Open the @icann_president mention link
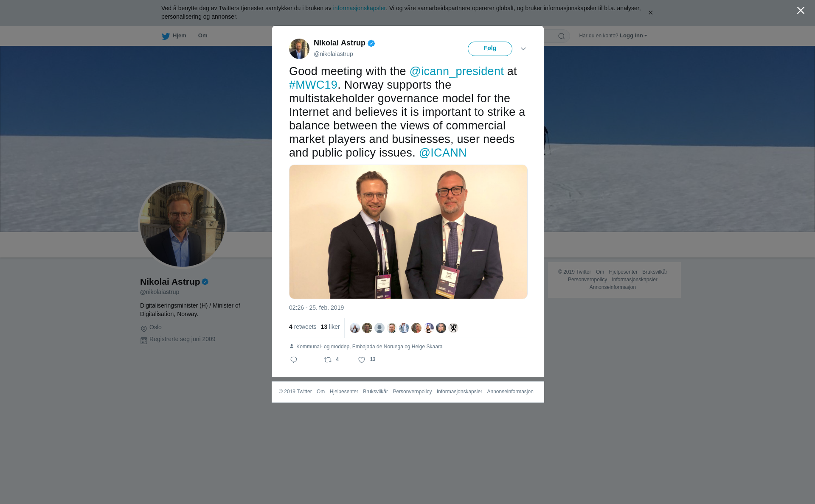 (456, 71)
